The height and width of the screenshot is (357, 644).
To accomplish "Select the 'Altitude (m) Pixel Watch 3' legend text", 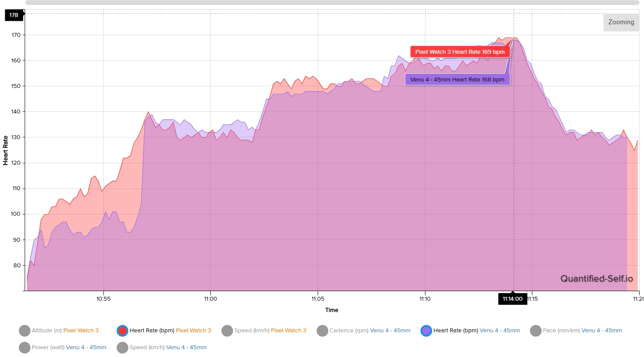I will (65, 331).
